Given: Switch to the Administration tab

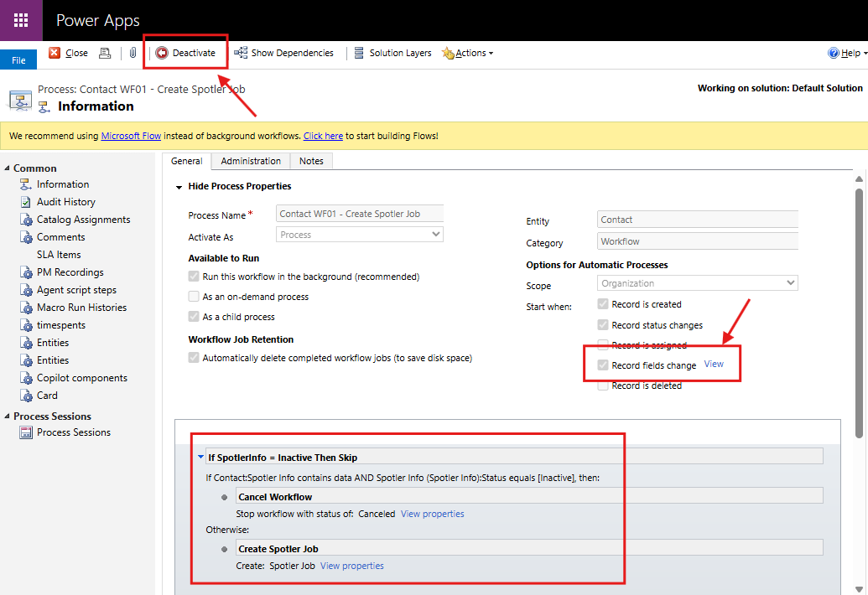Looking at the screenshot, I should pyautogui.click(x=251, y=161).
